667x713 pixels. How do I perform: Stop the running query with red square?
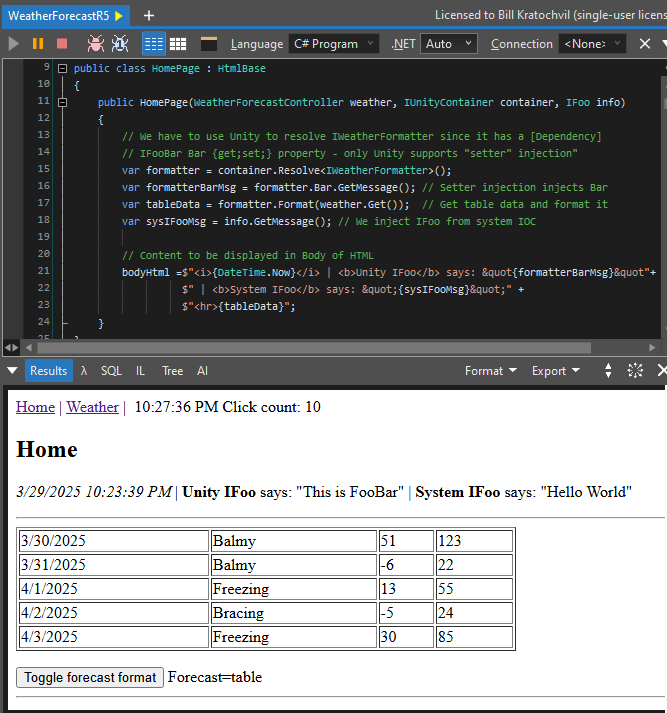pos(62,44)
